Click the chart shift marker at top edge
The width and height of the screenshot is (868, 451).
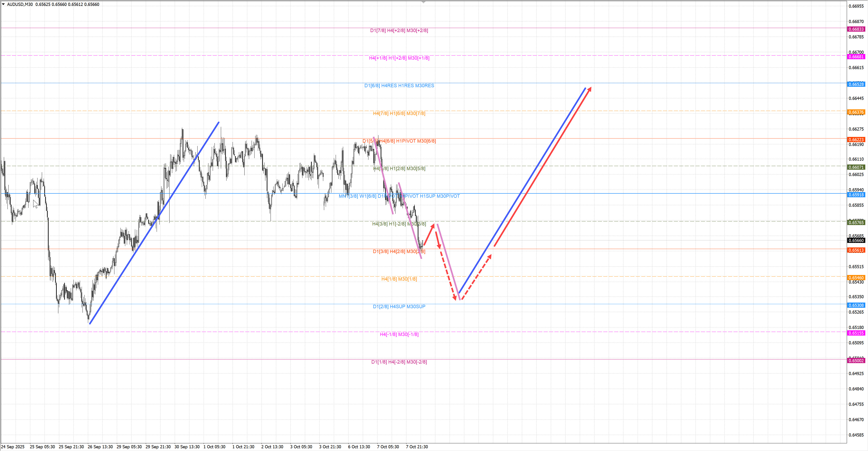click(x=424, y=2)
